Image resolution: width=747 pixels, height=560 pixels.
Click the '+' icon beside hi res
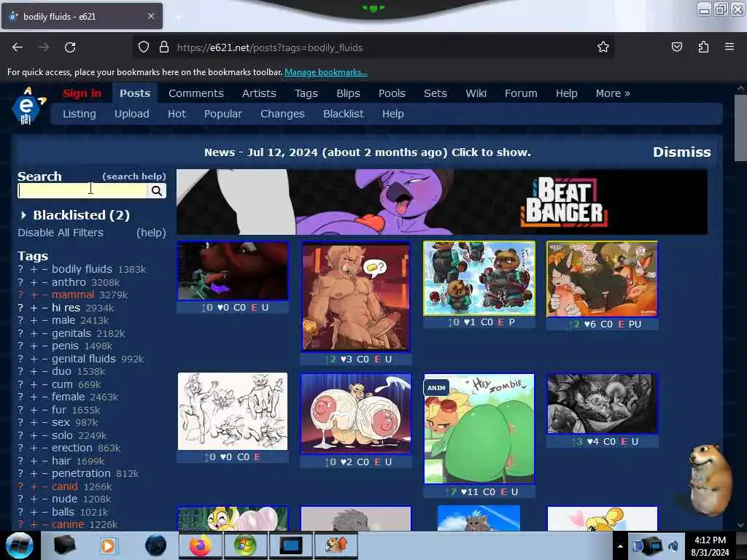coord(34,308)
